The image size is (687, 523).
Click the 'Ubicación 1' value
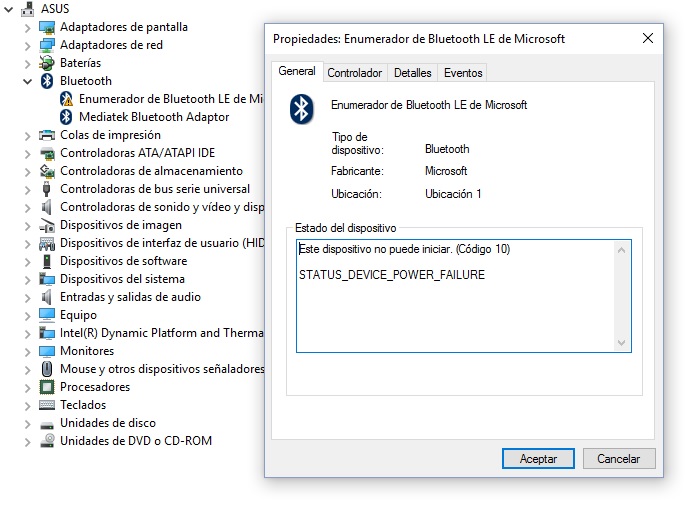pos(453,194)
